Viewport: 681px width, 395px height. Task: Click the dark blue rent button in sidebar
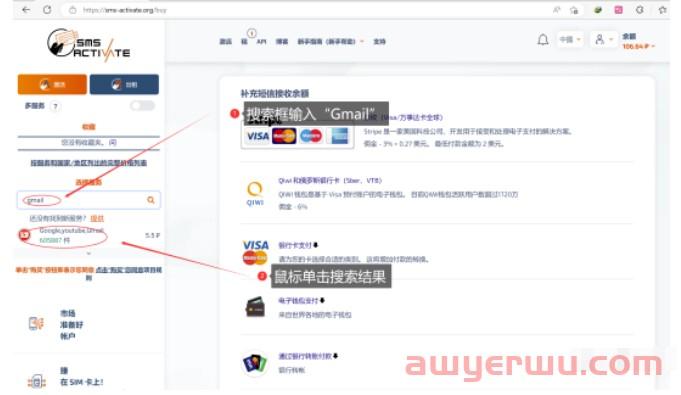(124, 84)
